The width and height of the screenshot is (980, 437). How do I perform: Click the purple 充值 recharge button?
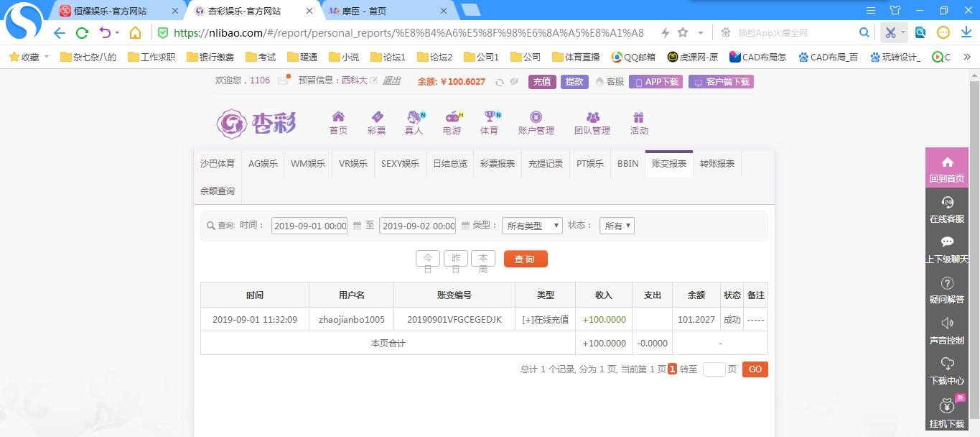pos(542,82)
